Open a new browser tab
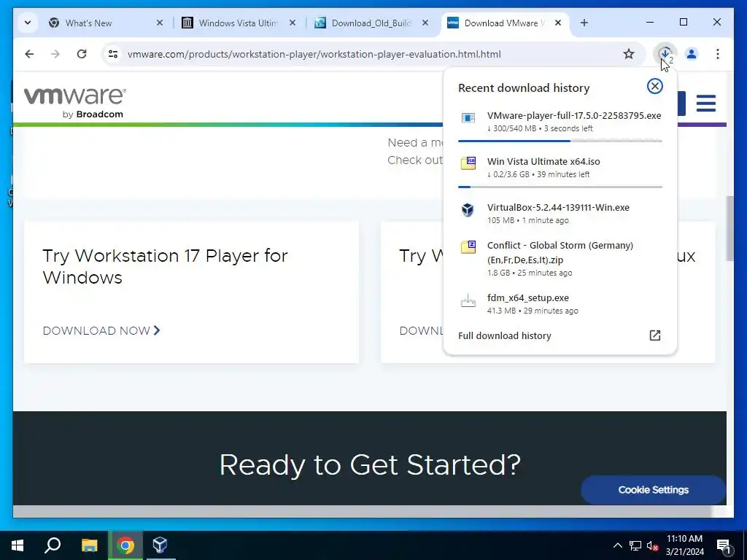Viewport: 747px width, 560px height. [x=584, y=23]
